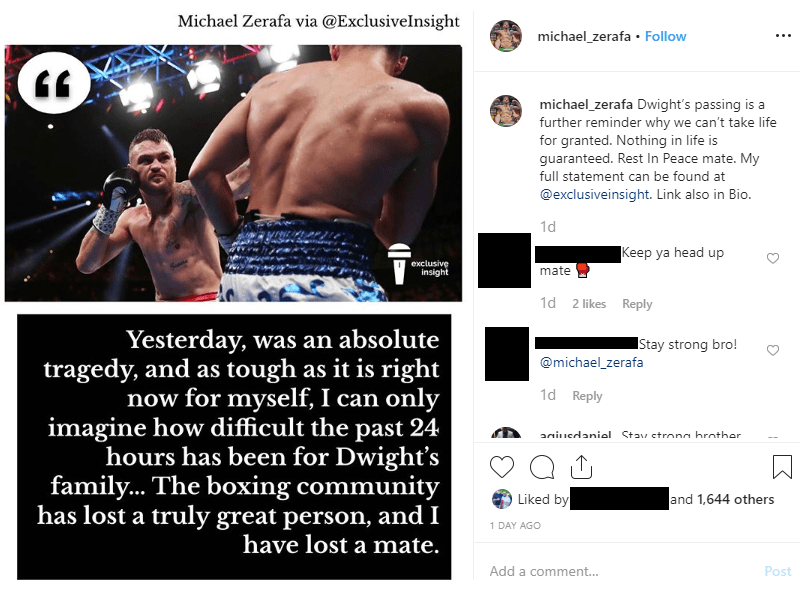The width and height of the screenshot is (804, 590).
Task: Open @exclusiveinsight mention in caption
Action: [594, 195]
